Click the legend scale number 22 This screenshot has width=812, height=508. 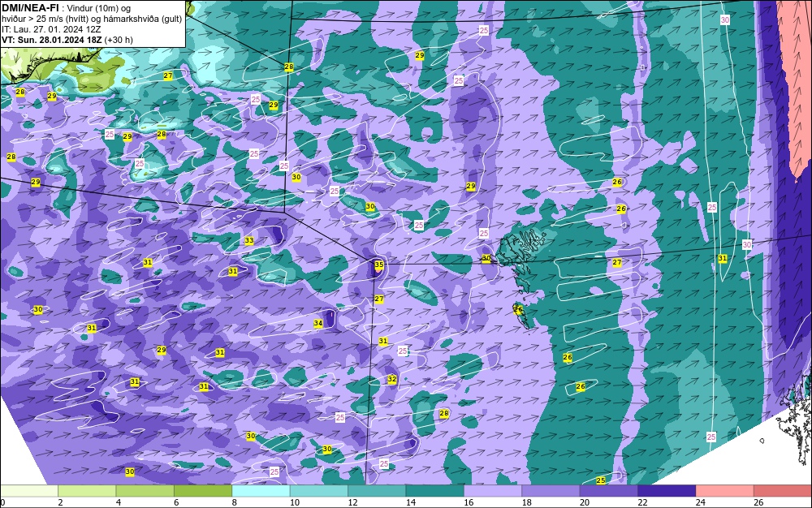tap(642, 502)
